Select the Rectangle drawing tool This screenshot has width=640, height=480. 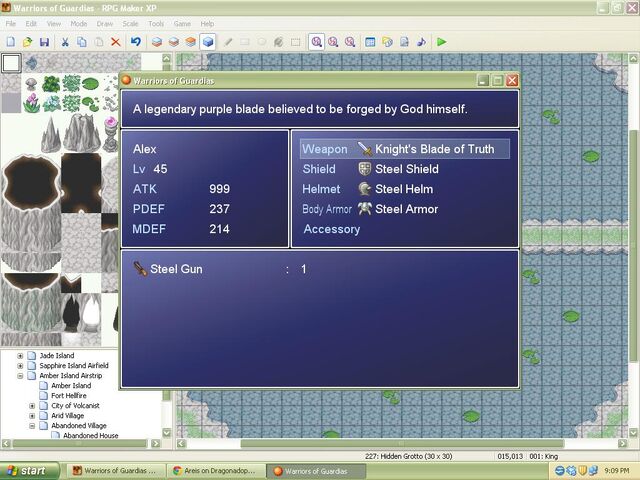coord(245,42)
